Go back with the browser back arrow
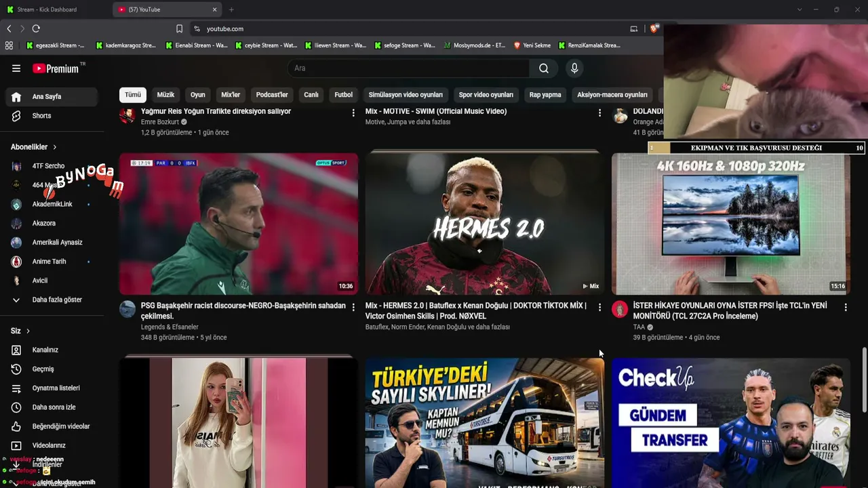The image size is (868, 488). [9, 28]
